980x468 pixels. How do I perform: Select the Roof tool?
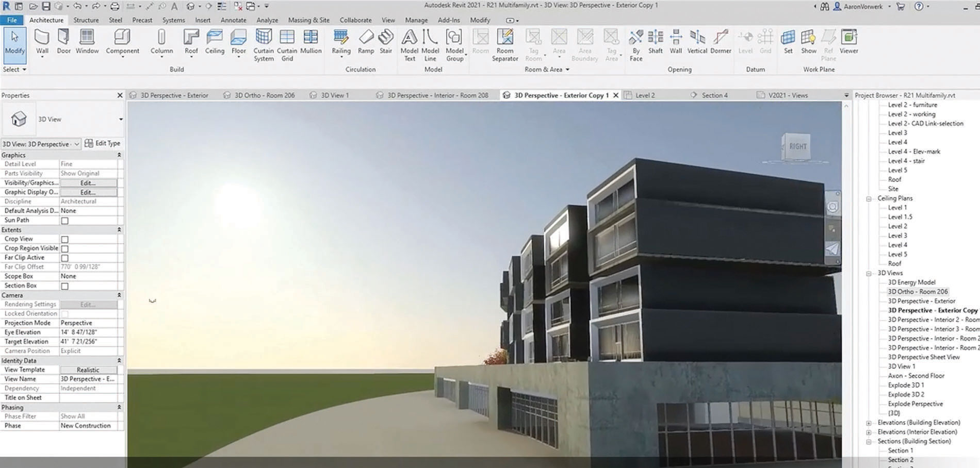(x=191, y=42)
